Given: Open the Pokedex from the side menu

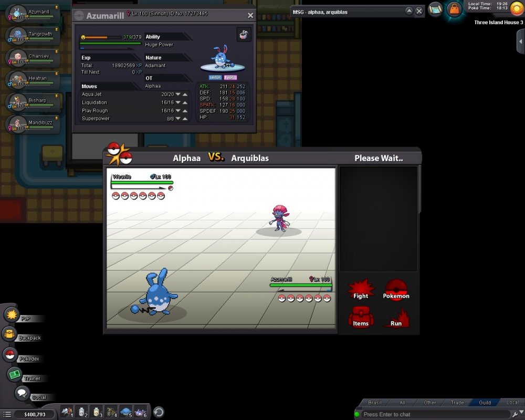Looking at the screenshot, I should point(9,354).
